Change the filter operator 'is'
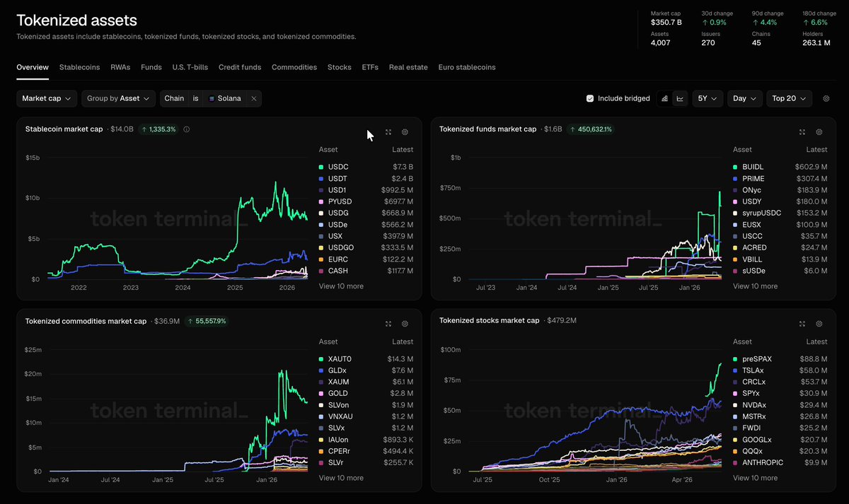 pyautogui.click(x=195, y=98)
